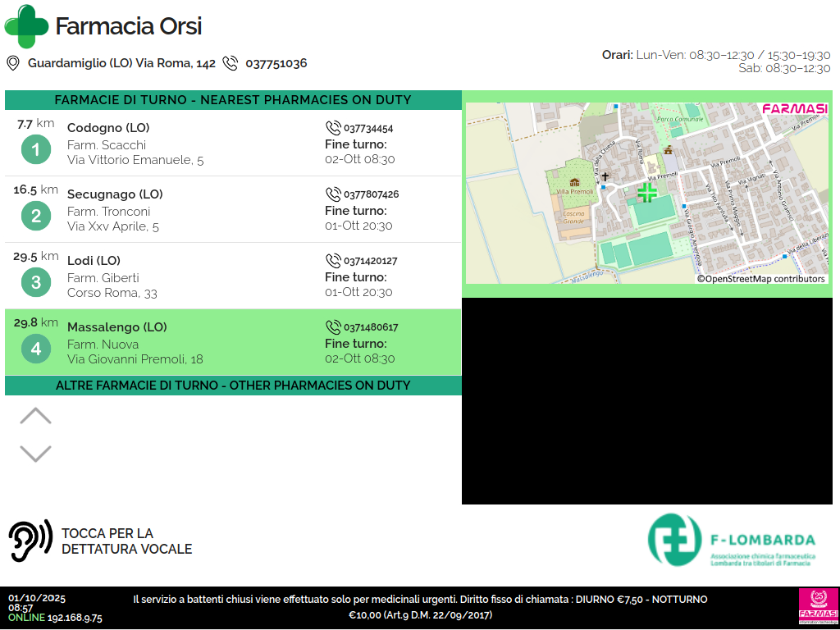The width and height of the screenshot is (840, 630).
Task: Click the location pin icon beside Guardamiglio address
Action: [x=13, y=63]
